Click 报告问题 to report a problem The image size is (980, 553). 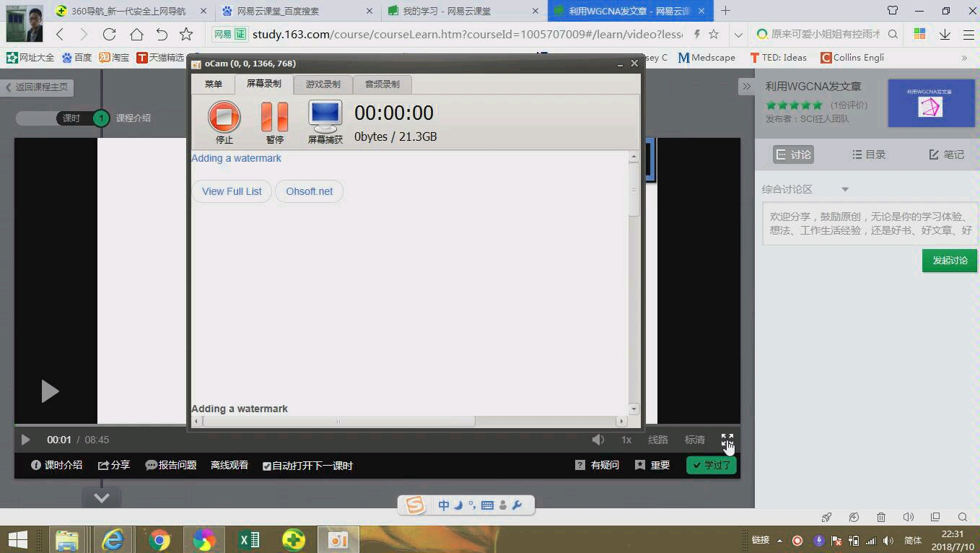[171, 466]
